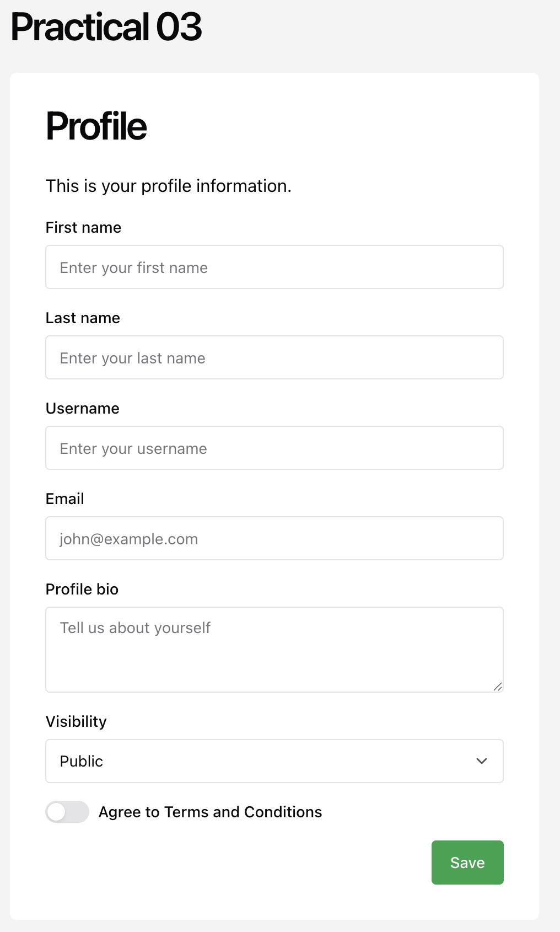This screenshot has height=932, width=560.
Task: Click the Email label above the field
Action: (65, 499)
